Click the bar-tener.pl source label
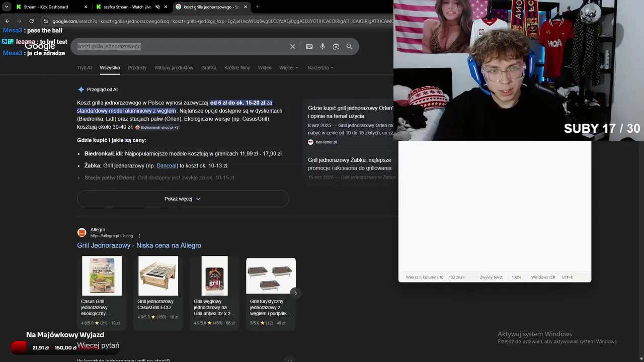Screen dimensions: 644x362 tap(326, 142)
